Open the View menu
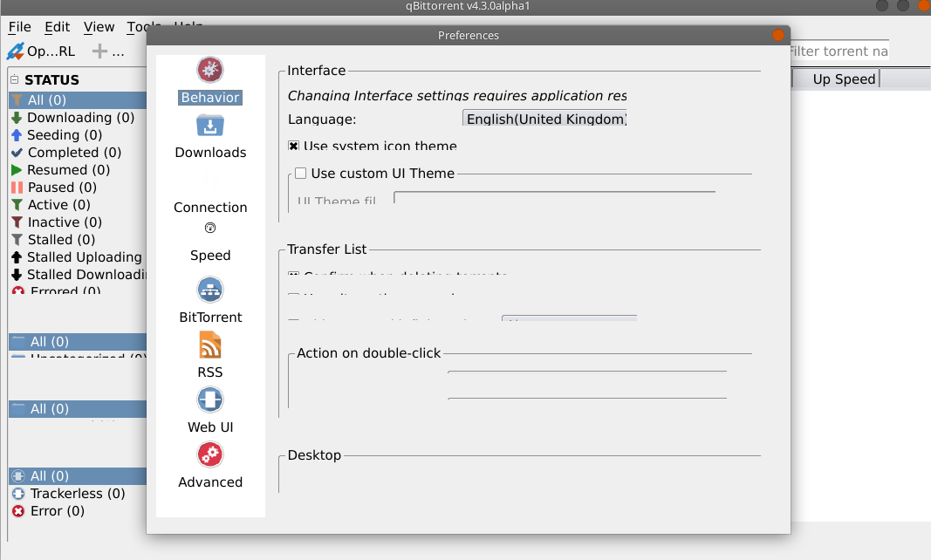931x560 pixels. pyautogui.click(x=99, y=27)
